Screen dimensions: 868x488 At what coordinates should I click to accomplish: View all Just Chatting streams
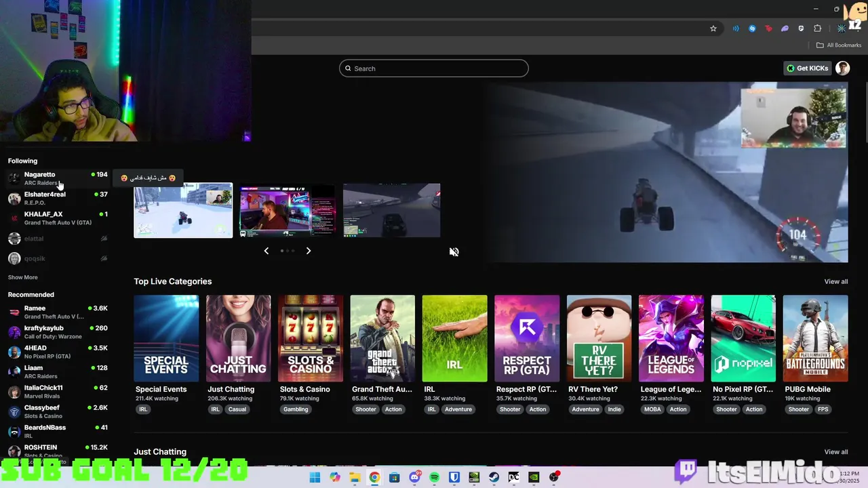pyautogui.click(x=836, y=452)
